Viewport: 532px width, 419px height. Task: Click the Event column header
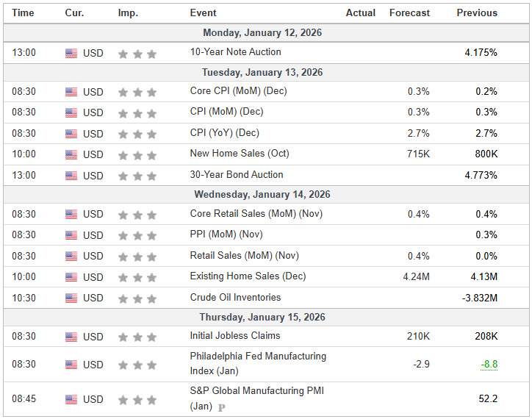click(203, 12)
